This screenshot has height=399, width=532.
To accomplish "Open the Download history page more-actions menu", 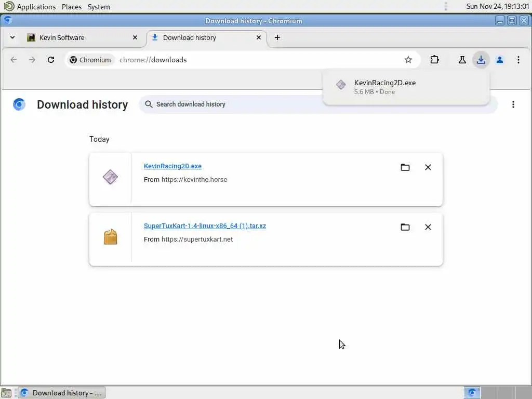I will point(513,104).
